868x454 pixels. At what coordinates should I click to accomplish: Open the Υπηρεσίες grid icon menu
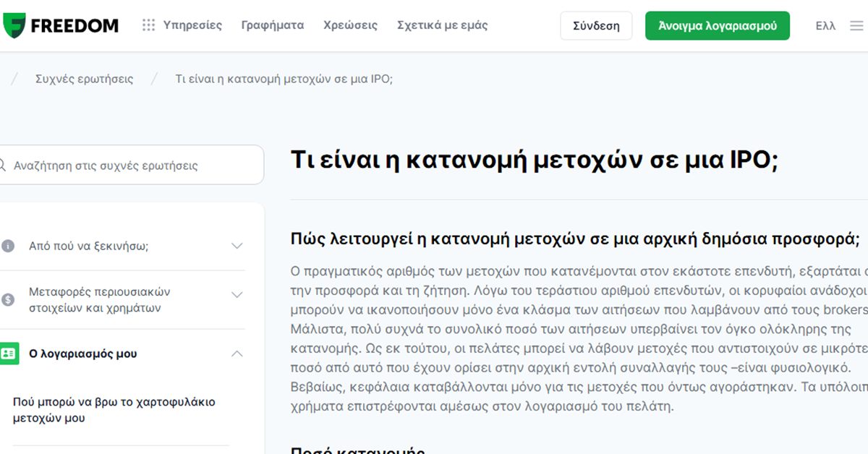click(x=148, y=25)
